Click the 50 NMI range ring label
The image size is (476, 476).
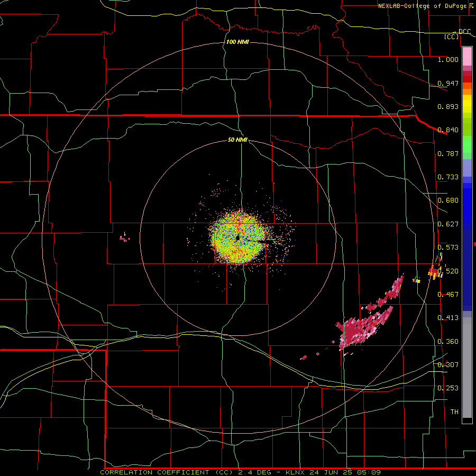[237, 140]
